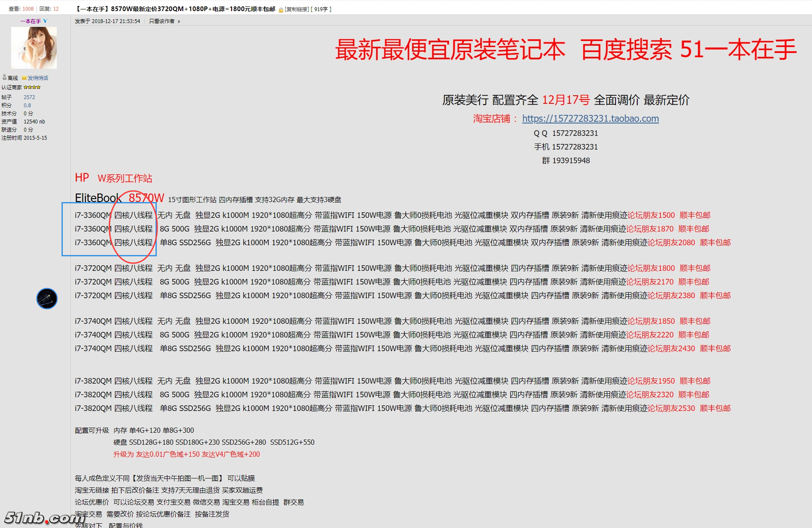Expand arrow next to 只看该作者

(x=179, y=21)
